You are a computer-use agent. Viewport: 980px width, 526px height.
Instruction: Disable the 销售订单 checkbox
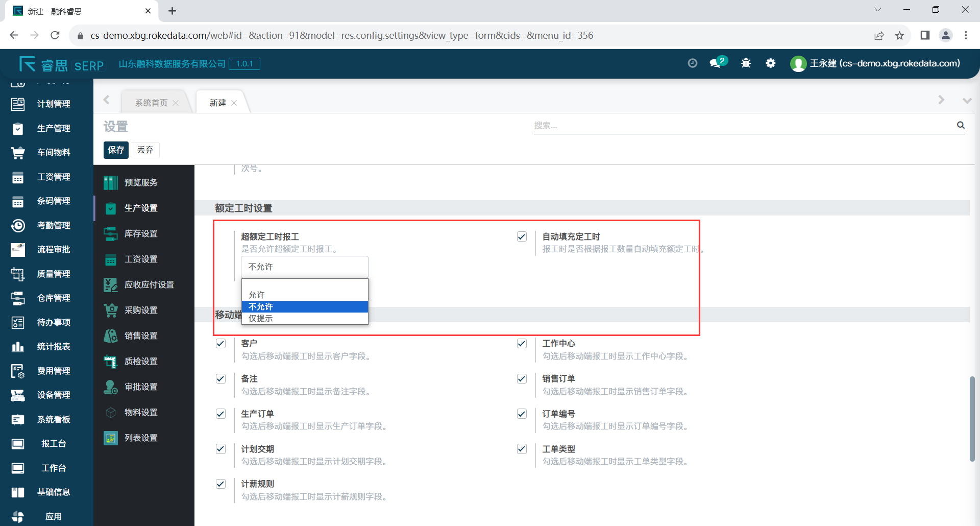click(522, 379)
